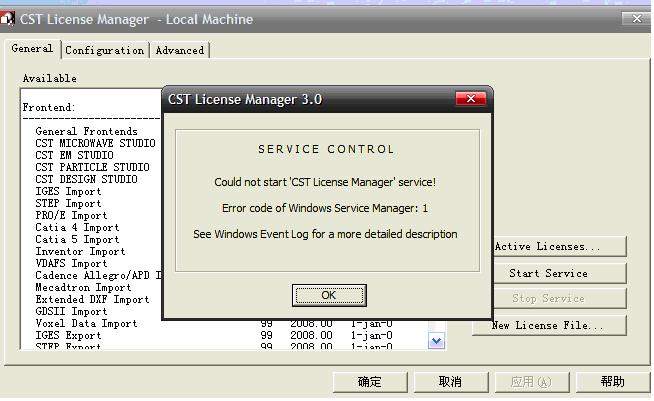Image resolution: width=654 pixels, height=401 pixels.
Task: Click the list scrollbar down arrow
Action: pos(436,341)
